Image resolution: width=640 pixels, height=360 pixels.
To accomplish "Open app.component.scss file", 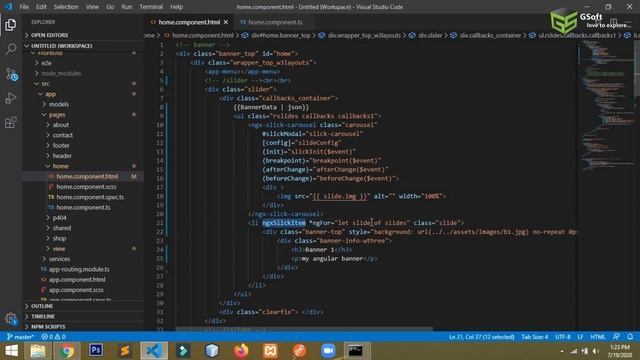I will pyautogui.click(x=76, y=290).
